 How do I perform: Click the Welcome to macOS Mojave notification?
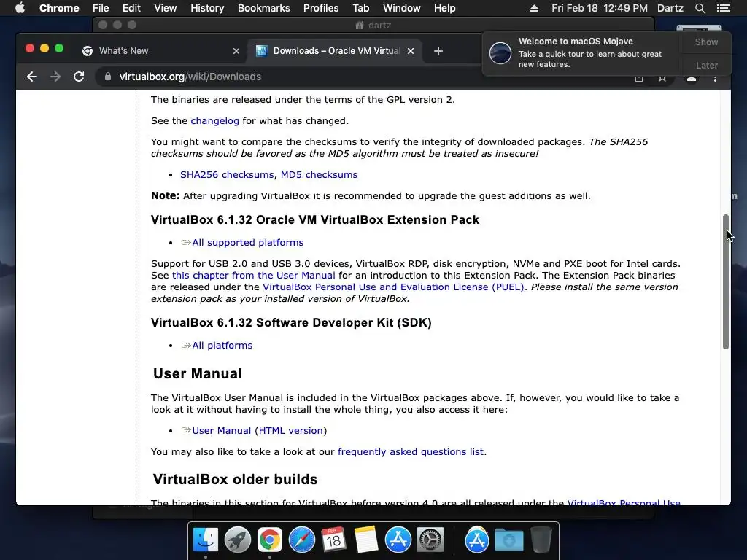[x=582, y=52]
